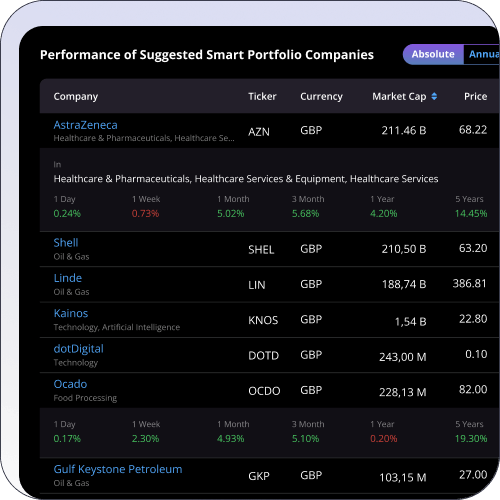The width and height of the screenshot is (500, 500).
Task: Select the Absolute performance toggle
Action: pyautogui.click(x=433, y=54)
